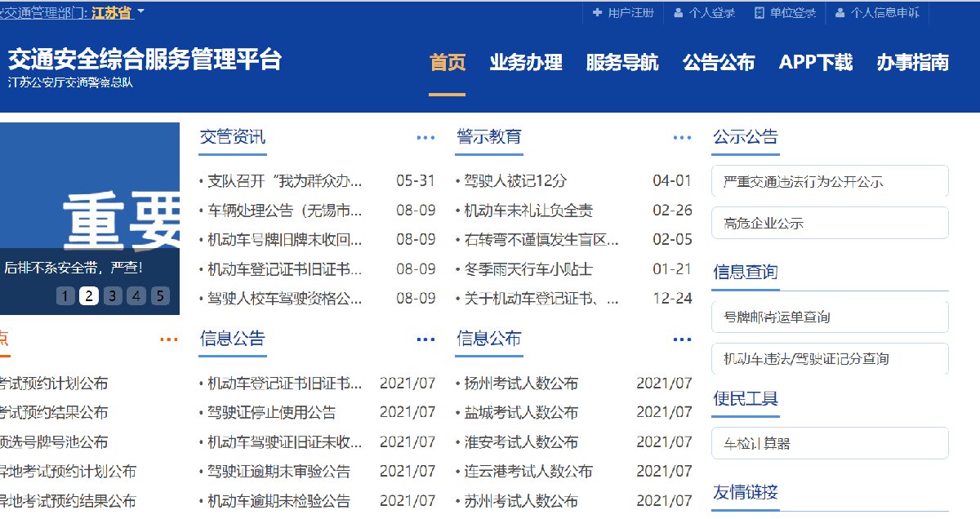Click the more dots beside 信息发布
The width and height of the screenshot is (980, 519).
682,339
